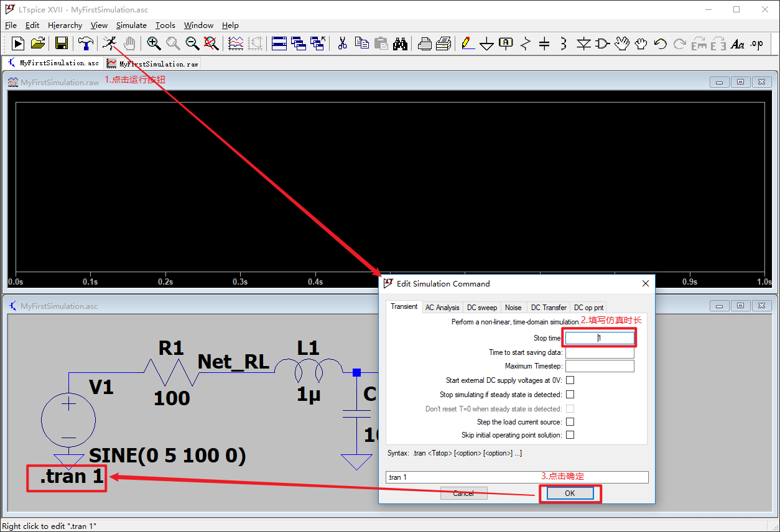Halt simulation using the hand icon
The height and width of the screenshot is (532, 780).
[x=129, y=44]
